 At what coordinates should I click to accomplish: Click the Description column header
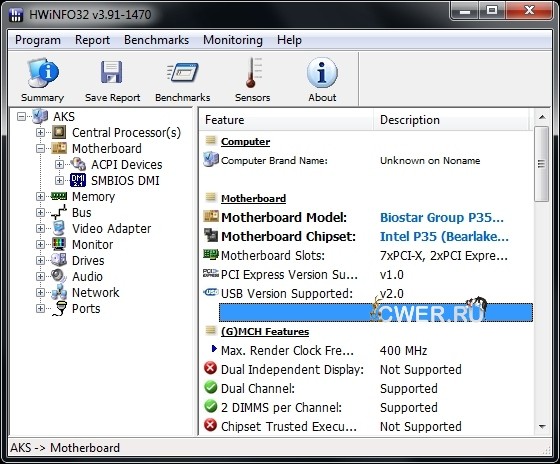tap(451, 120)
